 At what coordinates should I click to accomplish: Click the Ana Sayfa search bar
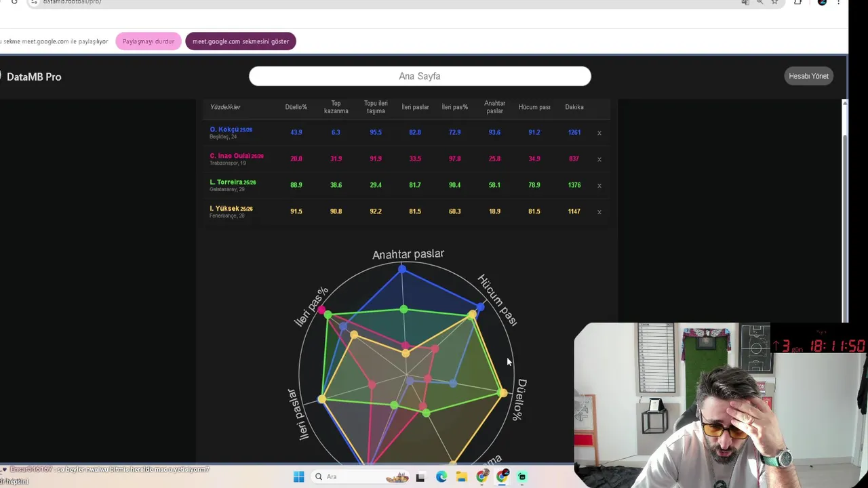[420, 76]
